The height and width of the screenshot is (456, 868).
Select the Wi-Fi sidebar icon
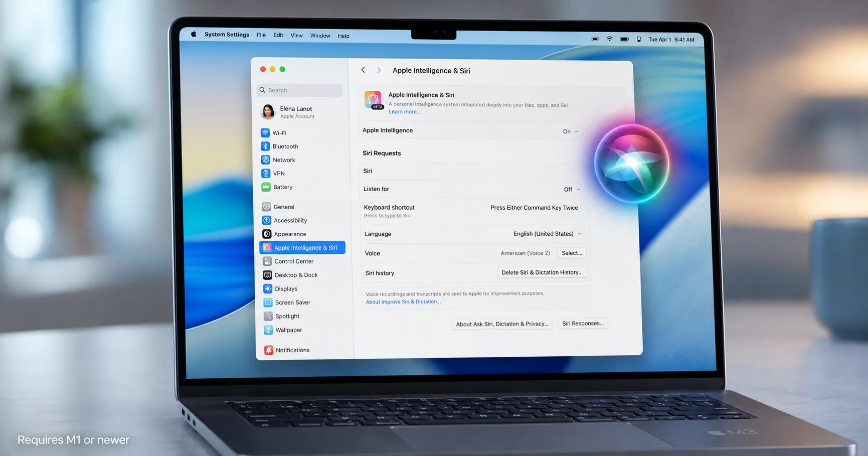265,133
